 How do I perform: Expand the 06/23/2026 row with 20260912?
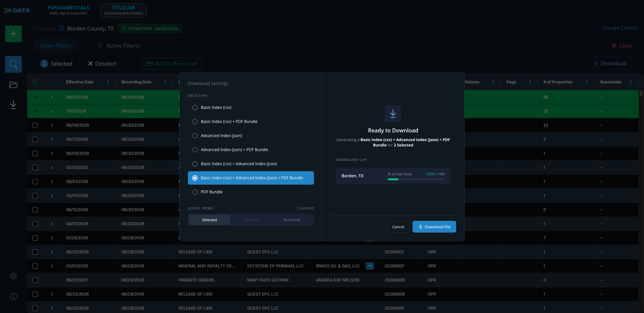pos(52,252)
